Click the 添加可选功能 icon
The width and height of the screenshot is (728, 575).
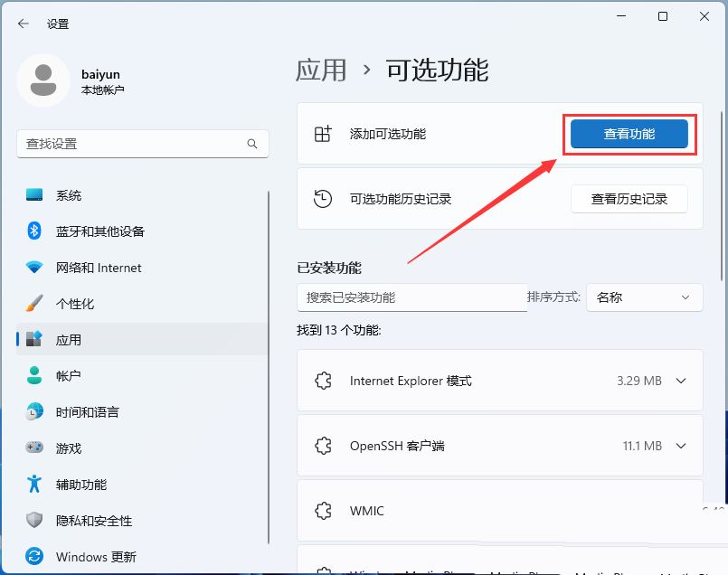(x=322, y=132)
